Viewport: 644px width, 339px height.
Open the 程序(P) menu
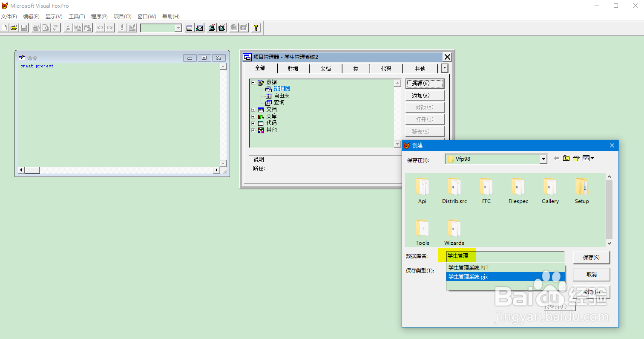coord(99,17)
